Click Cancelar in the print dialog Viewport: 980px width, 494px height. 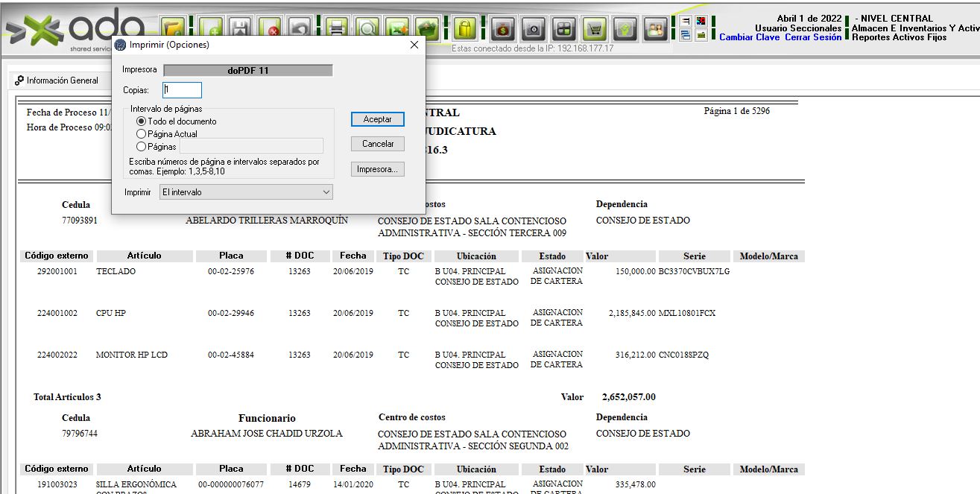tap(378, 144)
